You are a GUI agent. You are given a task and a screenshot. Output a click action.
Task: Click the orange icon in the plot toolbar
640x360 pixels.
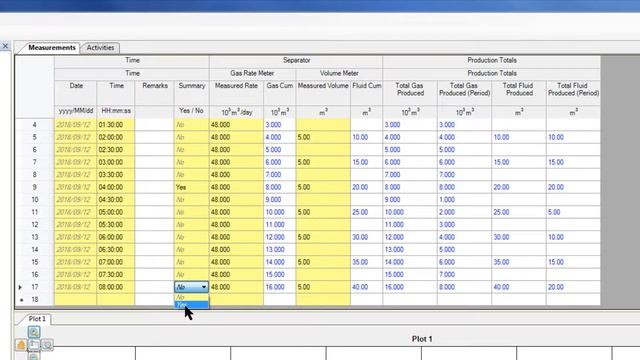pyautogui.click(x=21, y=345)
